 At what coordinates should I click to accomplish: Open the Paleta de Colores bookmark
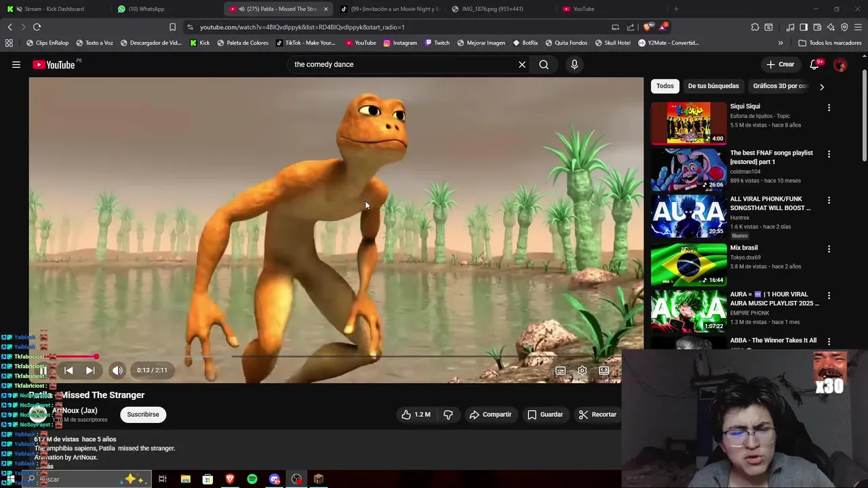(242, 43)
